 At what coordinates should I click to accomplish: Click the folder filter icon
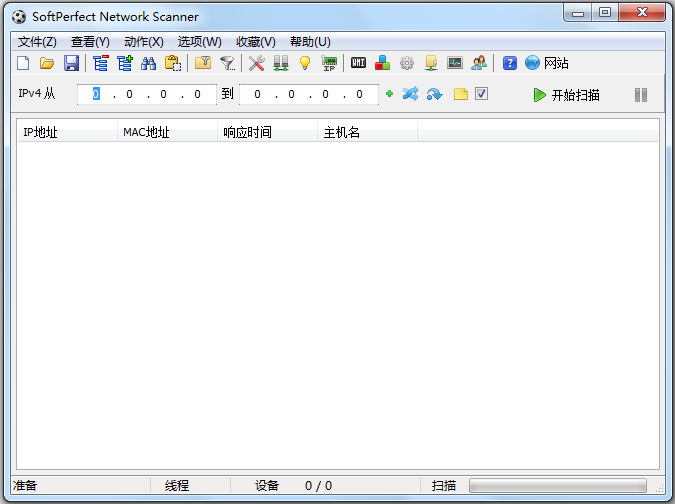[203, 63]
